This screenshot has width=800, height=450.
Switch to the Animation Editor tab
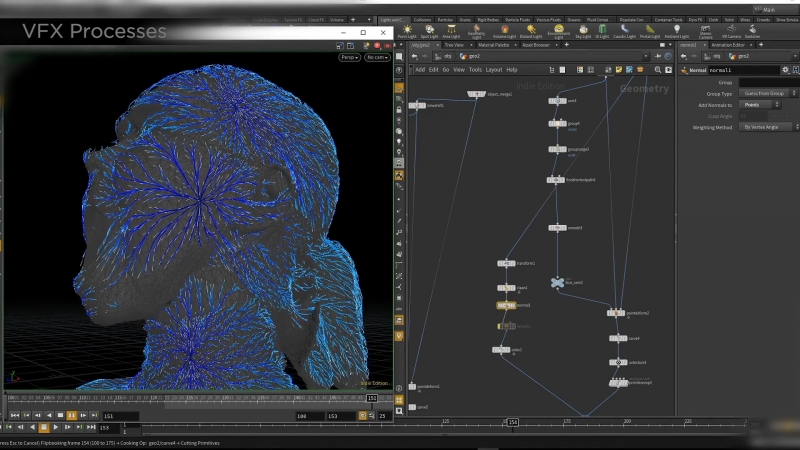pos(730,45)
